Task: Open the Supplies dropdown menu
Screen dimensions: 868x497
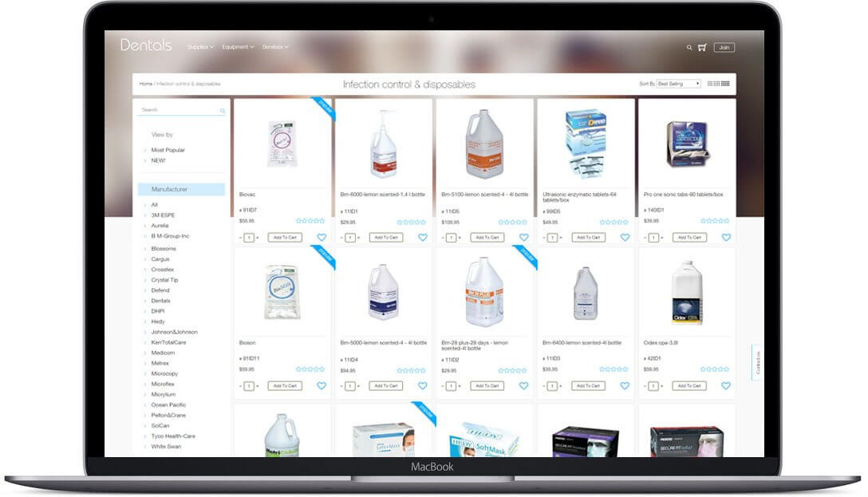Action: pyautogui.click(x=200, y=47)
